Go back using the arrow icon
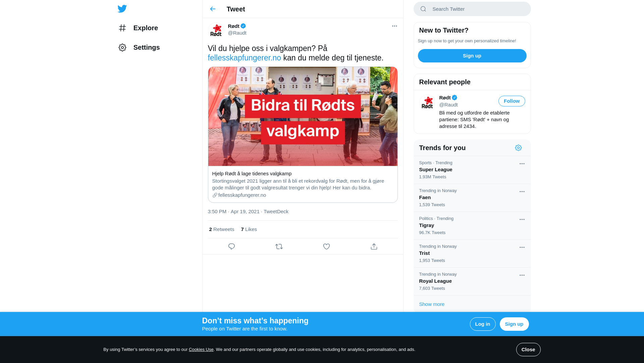This screenshot has height=363, width=644. [x=213, y=9]
